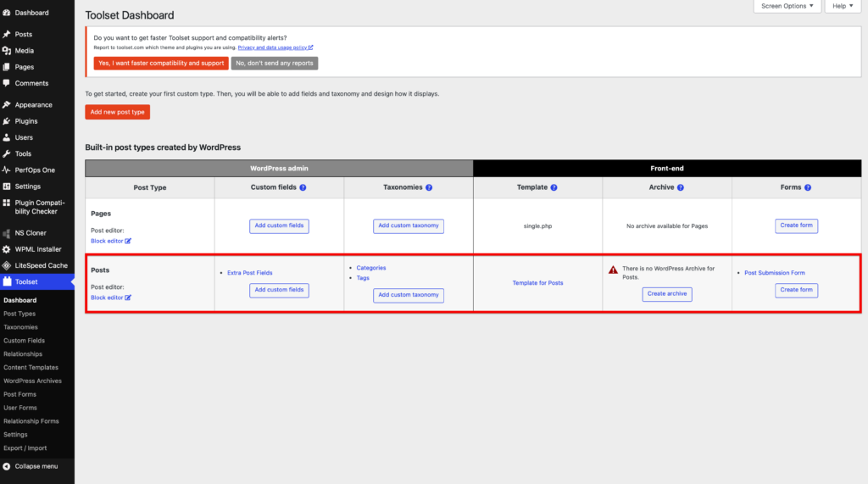
Task: Open Post Types submenu item
Action: tap(19, 314)
